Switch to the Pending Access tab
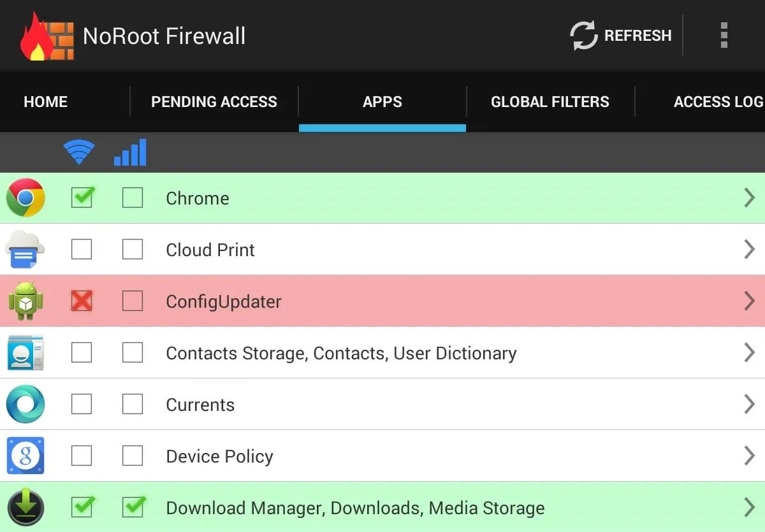 (x=214, y=102)
